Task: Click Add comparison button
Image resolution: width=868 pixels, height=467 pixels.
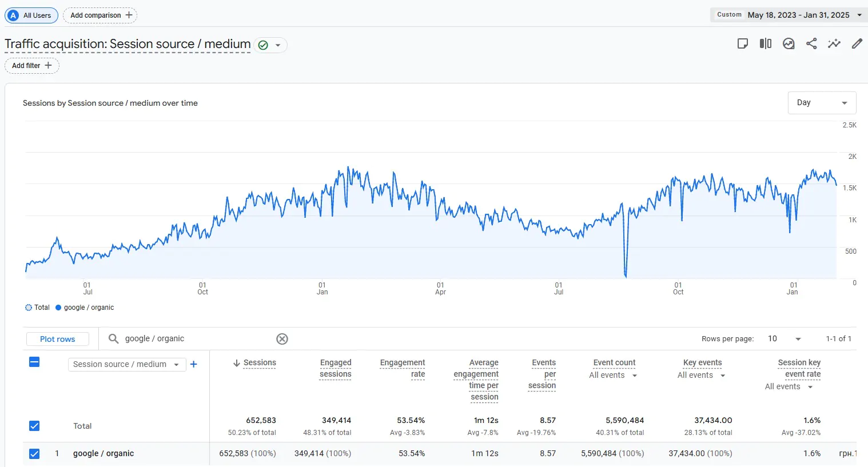Action: [x=100, y=15]
